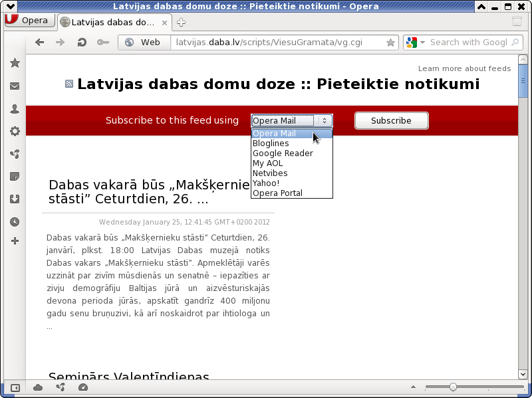Select Bloglines in the dropdown list
This screenshot has width=532, height=398.
pos(292,144)
